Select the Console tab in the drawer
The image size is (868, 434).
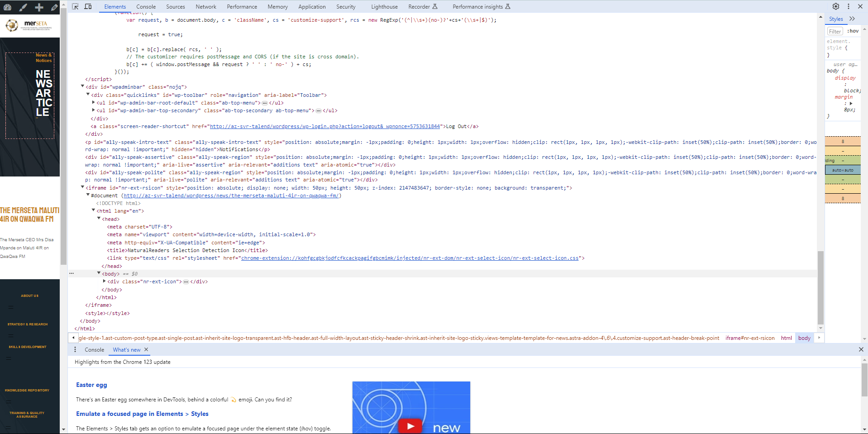point(94,350)
